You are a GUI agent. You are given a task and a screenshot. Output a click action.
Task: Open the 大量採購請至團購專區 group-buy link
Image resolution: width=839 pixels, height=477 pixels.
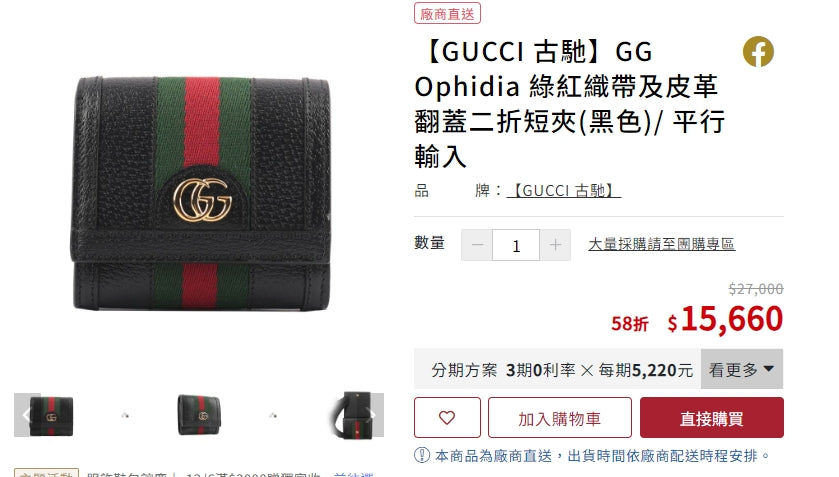tap(661, 244)
